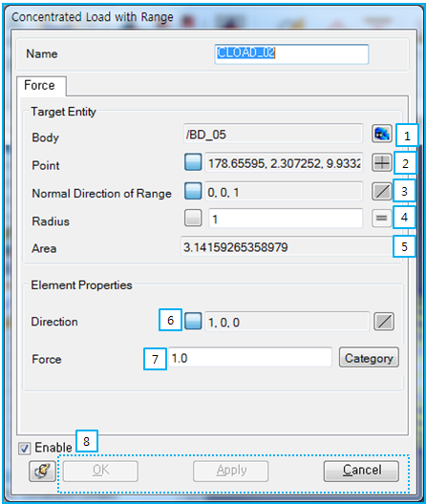Click the Element Properties group label
Viewport: 426px width, 504px height.
[x=81, y=285]
